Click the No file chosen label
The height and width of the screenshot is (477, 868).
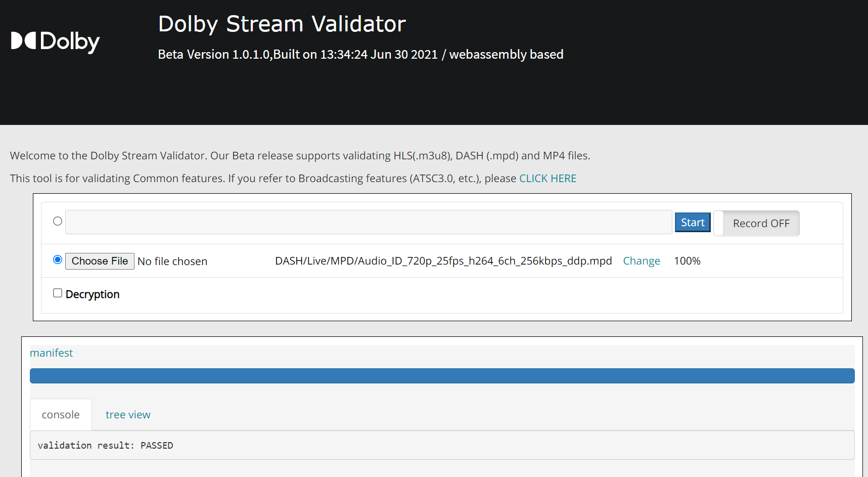click(172, 261)
